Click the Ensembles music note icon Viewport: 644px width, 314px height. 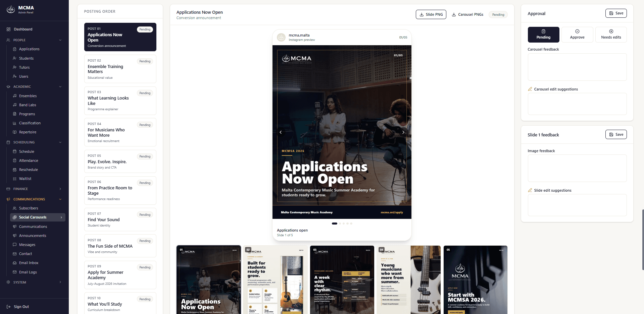pos(14,96)
